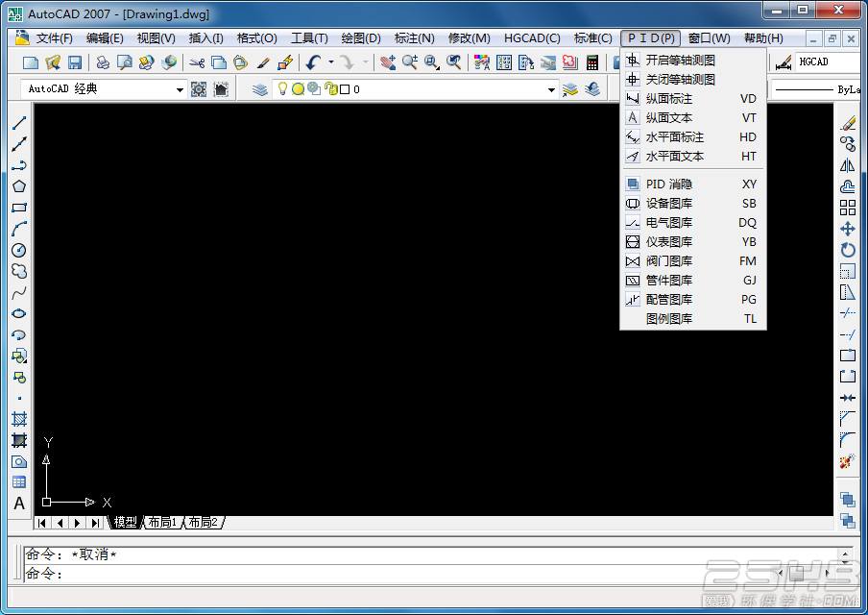868x615 pixels.
Task: Click the Undo arrow icon
Action: pos(313,62)
